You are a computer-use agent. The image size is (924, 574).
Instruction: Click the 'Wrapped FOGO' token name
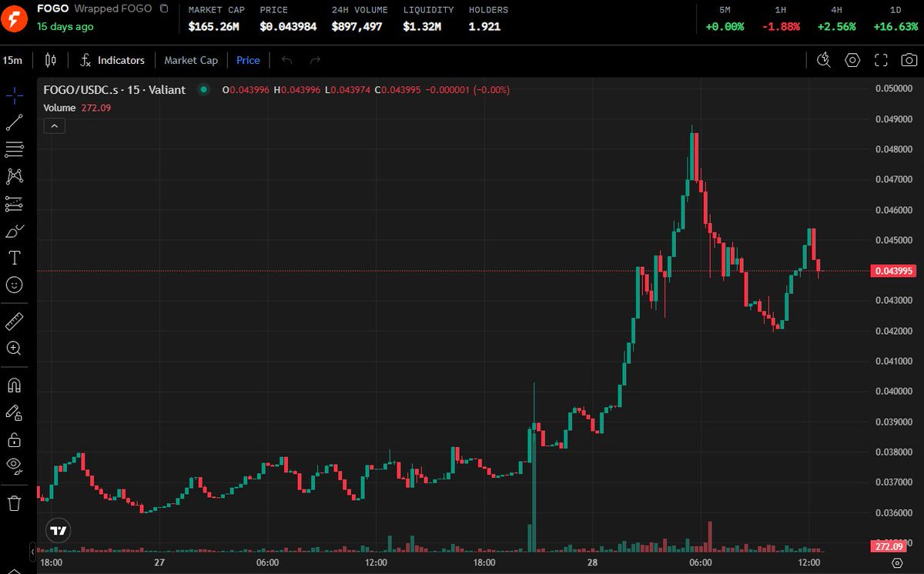click(x=113, y=8)
